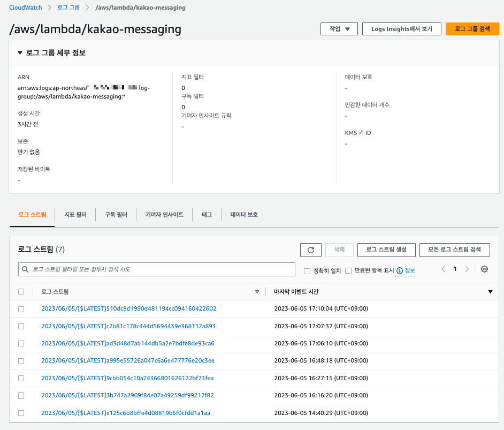Screen dimensions: 504x430
Task: Switch to the 데이터 보호 tab
Action: (x=244, y=215)
